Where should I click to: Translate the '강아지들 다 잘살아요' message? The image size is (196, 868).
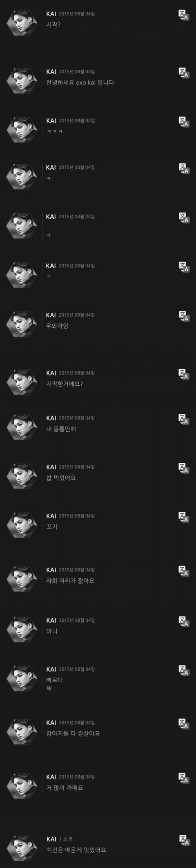pos(184,724)
